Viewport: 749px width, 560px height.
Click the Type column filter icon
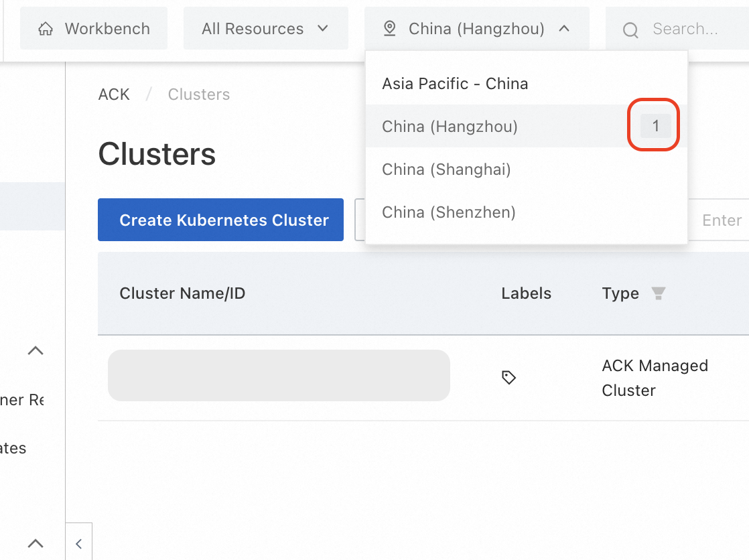[x=659, y=293]
